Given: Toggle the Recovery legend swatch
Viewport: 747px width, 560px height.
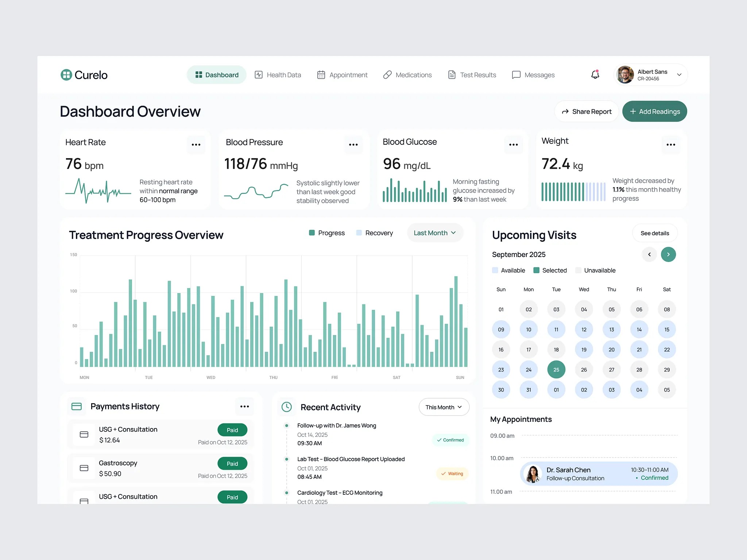Looking at the screenshot, I should pyautogui.click(x=359, y=233).
